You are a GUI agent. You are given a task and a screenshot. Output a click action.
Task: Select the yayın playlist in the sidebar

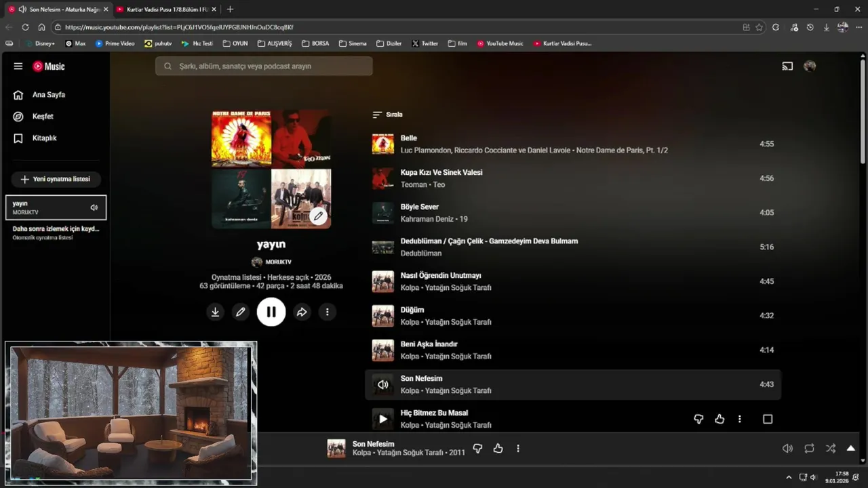(x=56, y=207)
